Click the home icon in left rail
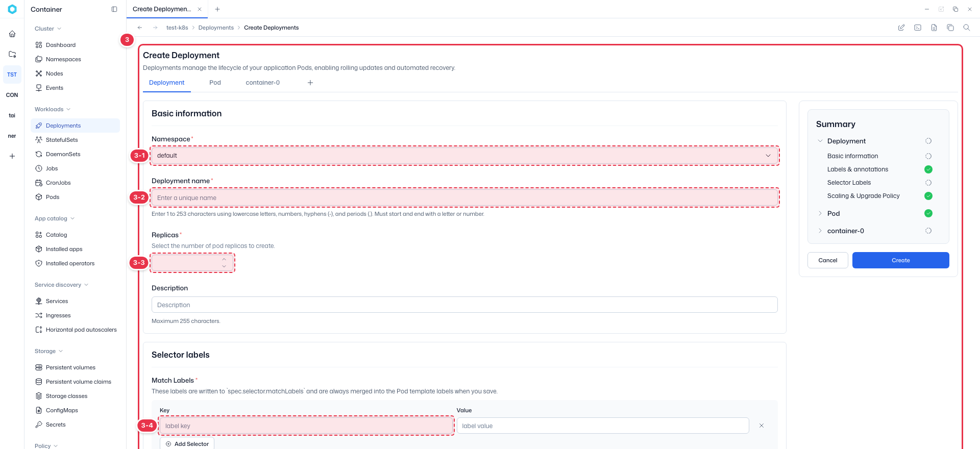 [x=12, y=34]
